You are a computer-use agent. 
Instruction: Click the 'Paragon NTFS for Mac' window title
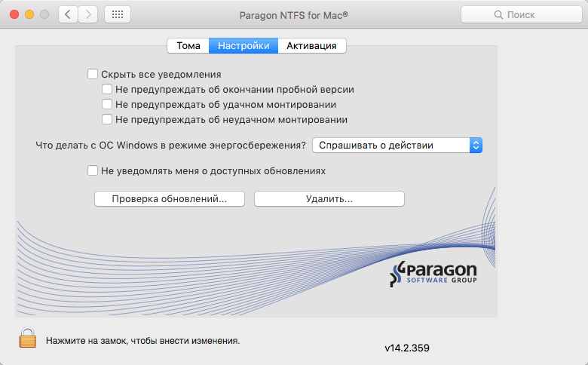coord(294,15)
